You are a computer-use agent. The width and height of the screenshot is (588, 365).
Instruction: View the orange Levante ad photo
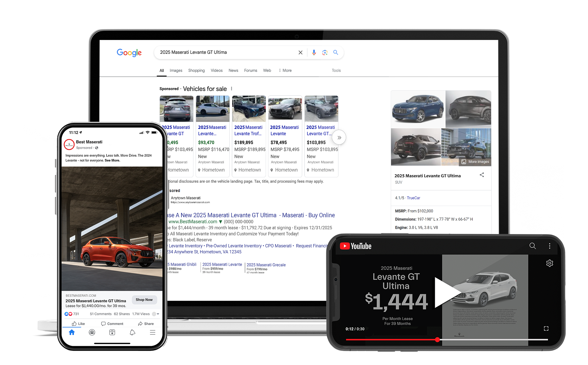[112, 228]
